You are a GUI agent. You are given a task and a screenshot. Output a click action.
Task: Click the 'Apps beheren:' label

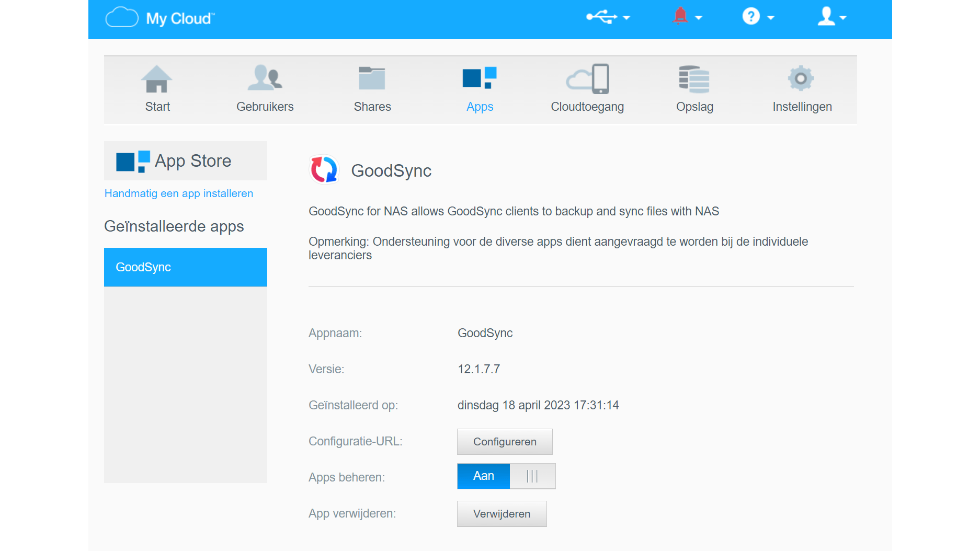pyautogui.click(x=347, y=478)
